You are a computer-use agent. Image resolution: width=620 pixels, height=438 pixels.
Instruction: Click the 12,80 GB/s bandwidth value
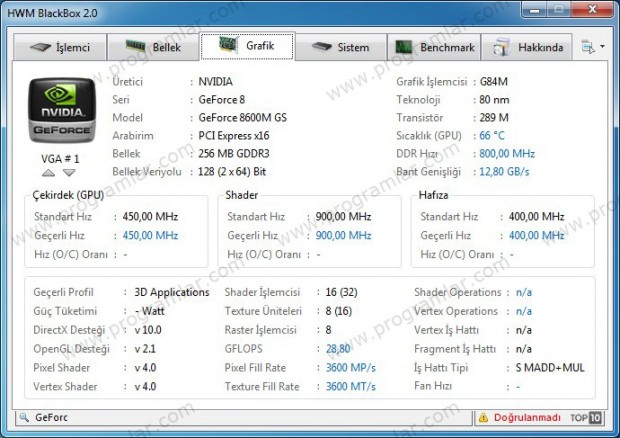click(x=504, y=172)
